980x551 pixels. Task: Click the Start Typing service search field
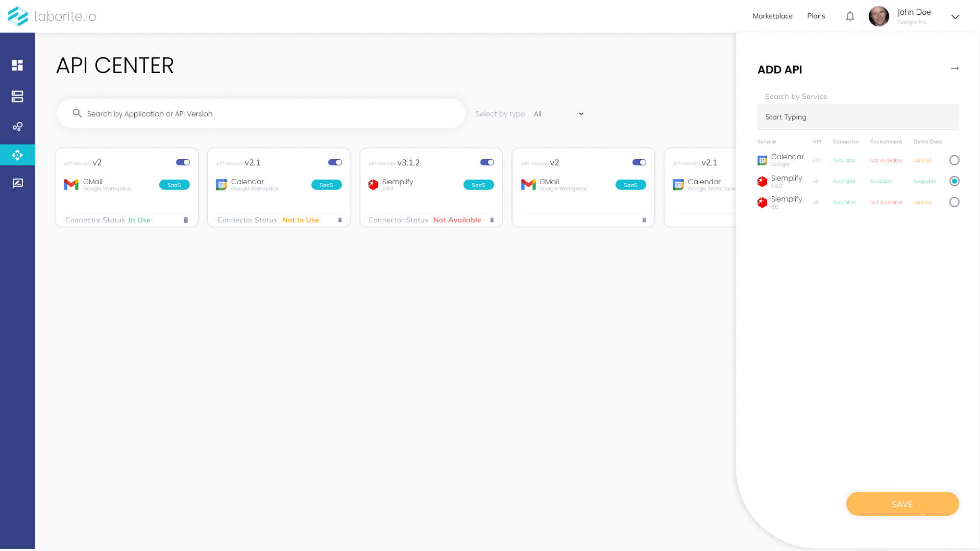tap(857, 117)
